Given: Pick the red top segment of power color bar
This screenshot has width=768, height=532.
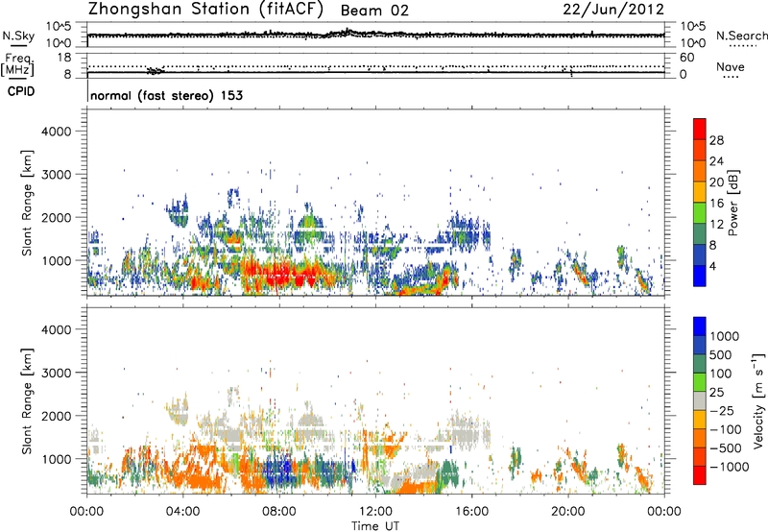Looking at the screenshot, I should [x=700, y=129].
